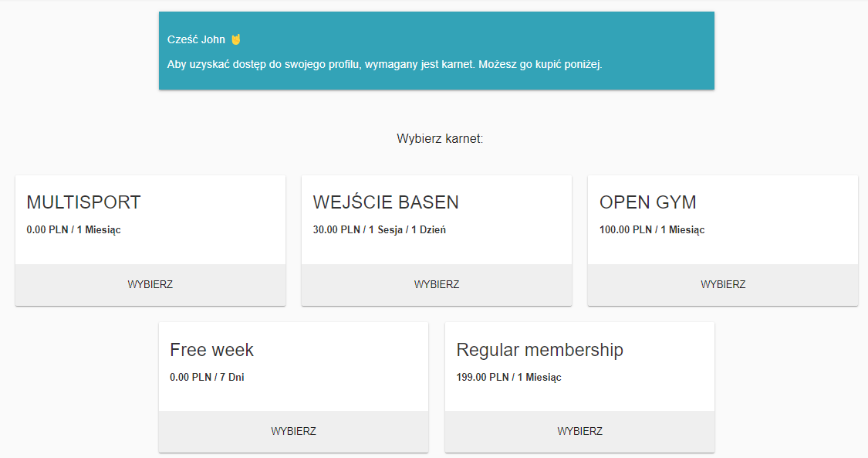Click WYBIERZ under the MULTISPORT pass
Screen dimensions: 868x458
pyautogui.click(x=150, y=285)
